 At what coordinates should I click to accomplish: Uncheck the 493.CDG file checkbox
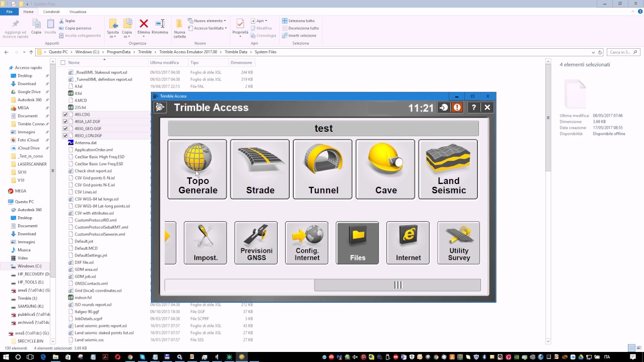tap(65, 115)
